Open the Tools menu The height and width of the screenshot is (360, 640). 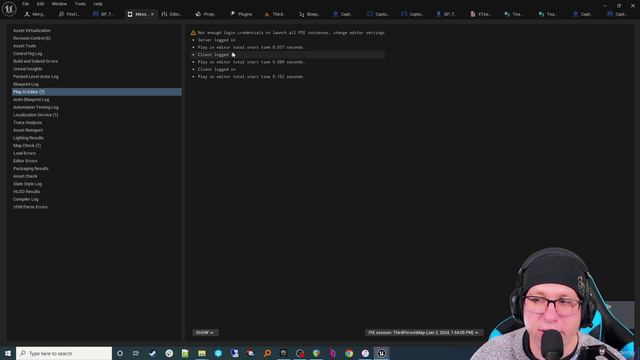80,4
